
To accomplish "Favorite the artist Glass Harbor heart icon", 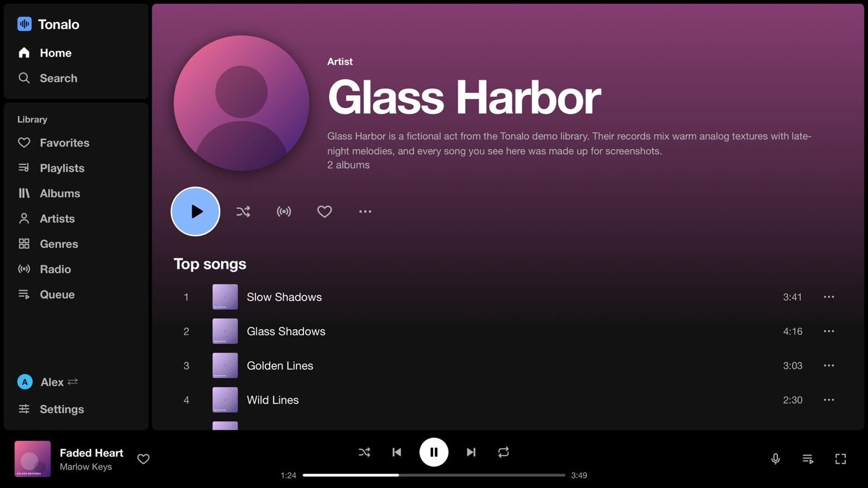I will (x=324, y=211).
